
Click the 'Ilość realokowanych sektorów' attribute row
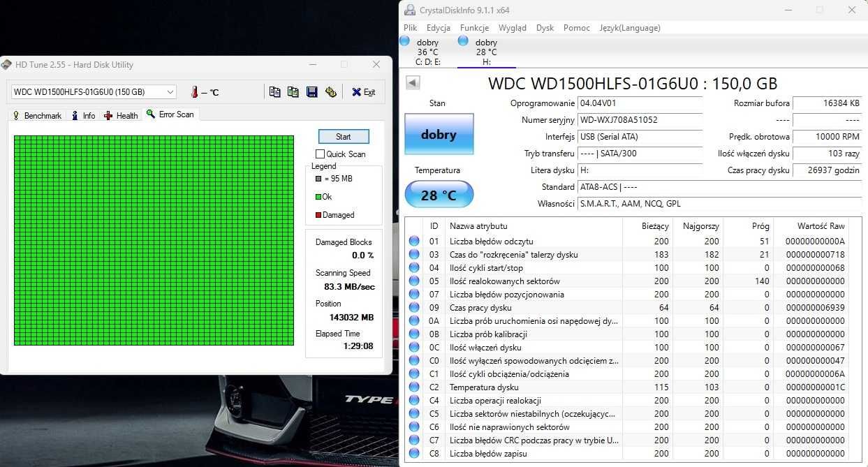[628, 281]
